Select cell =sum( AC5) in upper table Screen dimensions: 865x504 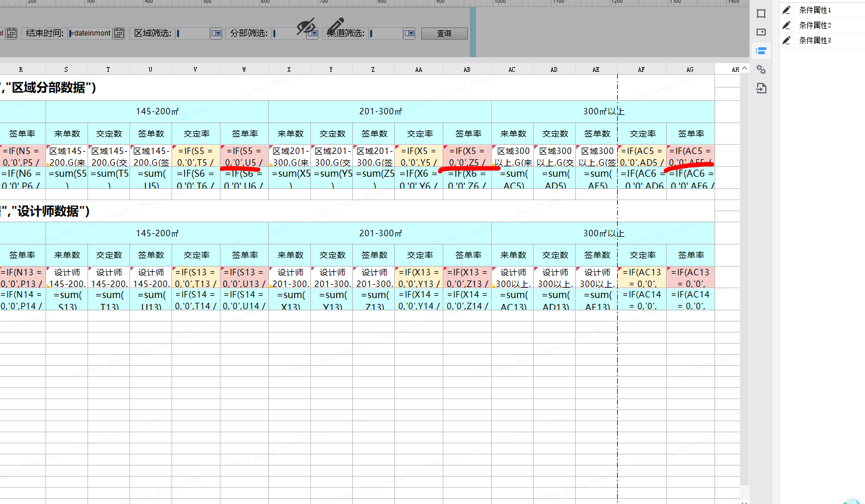point(512,178)
